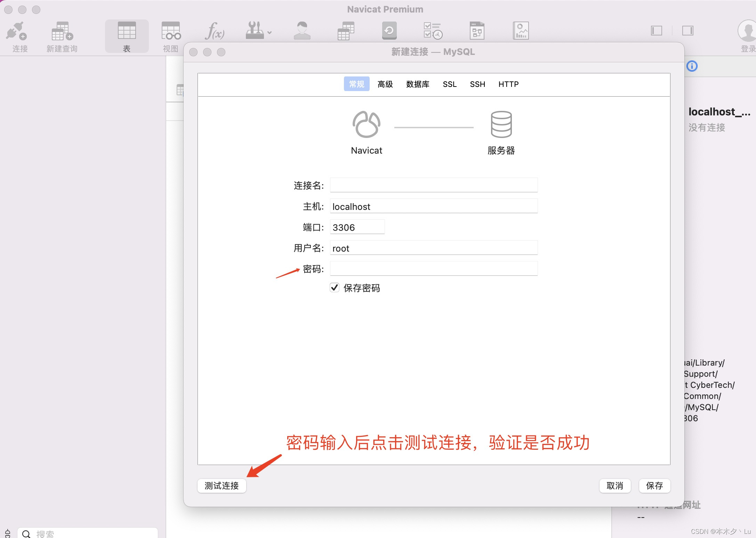The height and width of the screenshot is (538, 756).
Task: Click the charts toolbar icon
Action: point(521,31)
